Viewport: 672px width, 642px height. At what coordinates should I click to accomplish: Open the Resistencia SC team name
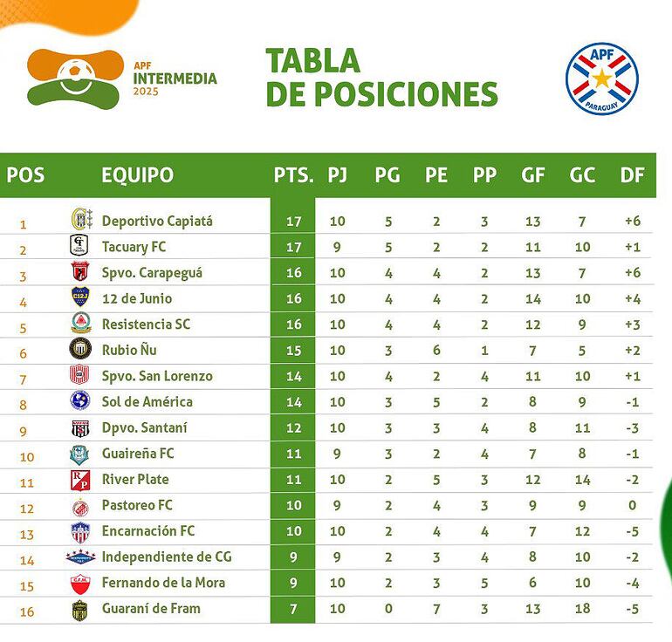(x=146, y=324)
